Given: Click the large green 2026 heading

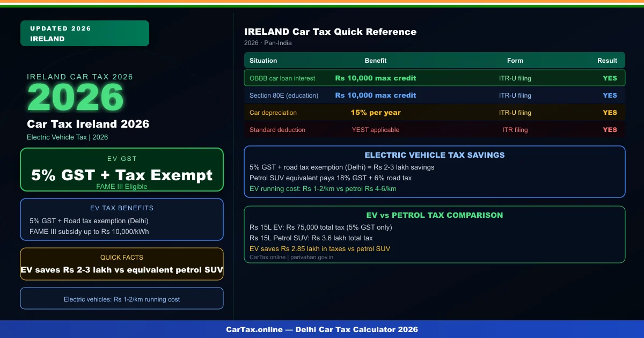Looking at the screenshot, I should click(x=76, y=98).
